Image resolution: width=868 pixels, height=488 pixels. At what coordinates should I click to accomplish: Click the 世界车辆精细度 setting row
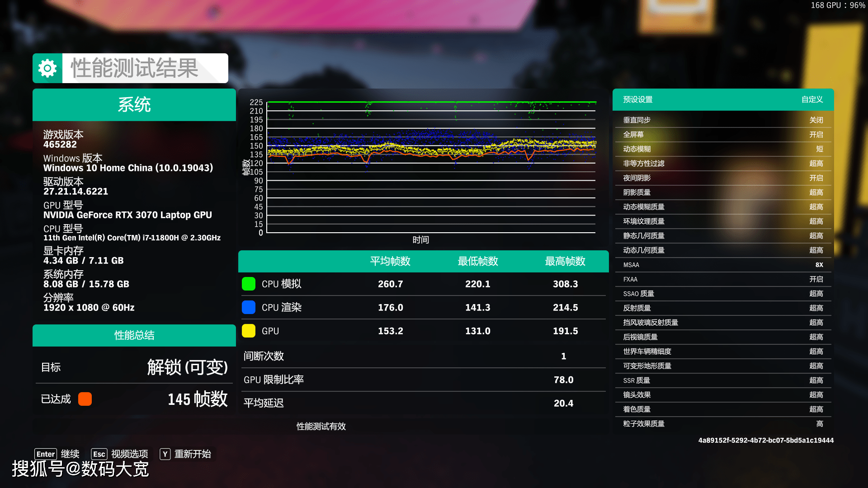click(723, 352)
